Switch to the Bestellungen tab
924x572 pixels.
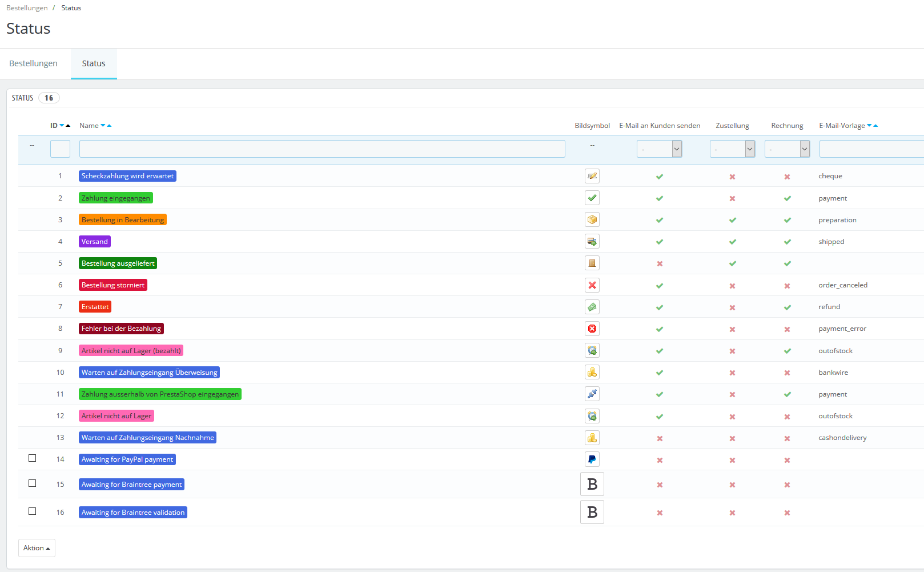pyautogui.click(x=33, y=63)
